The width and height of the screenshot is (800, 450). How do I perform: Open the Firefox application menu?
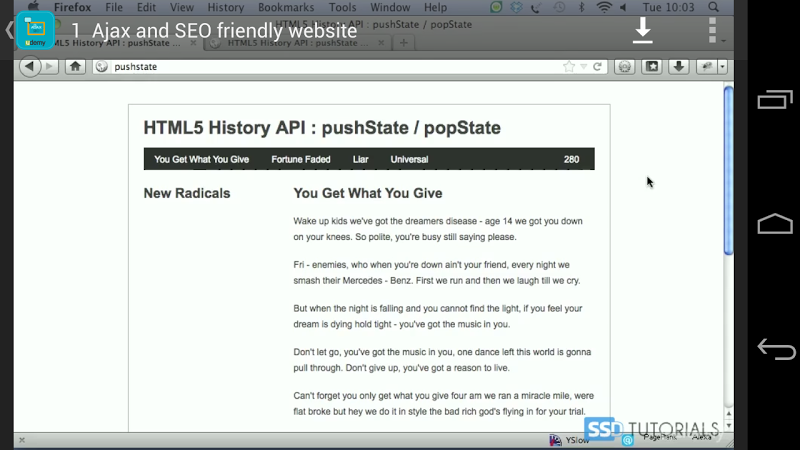click(72, 7)
